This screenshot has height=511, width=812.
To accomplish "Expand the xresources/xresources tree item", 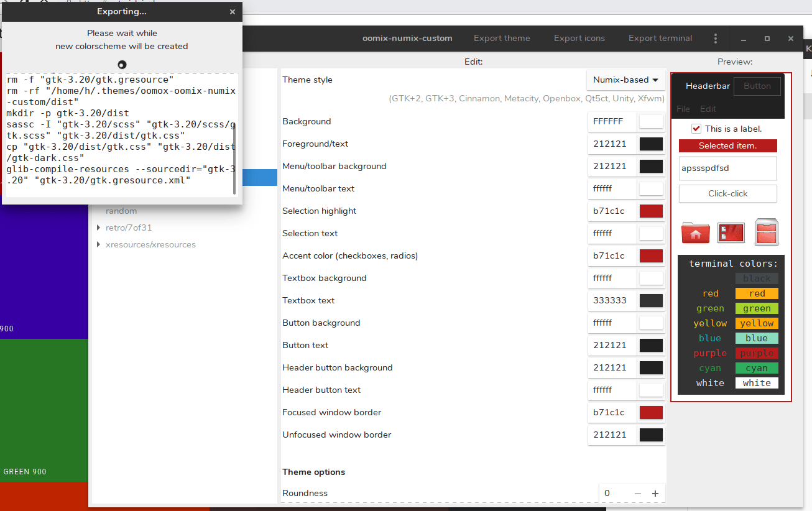I will [99, 245].
